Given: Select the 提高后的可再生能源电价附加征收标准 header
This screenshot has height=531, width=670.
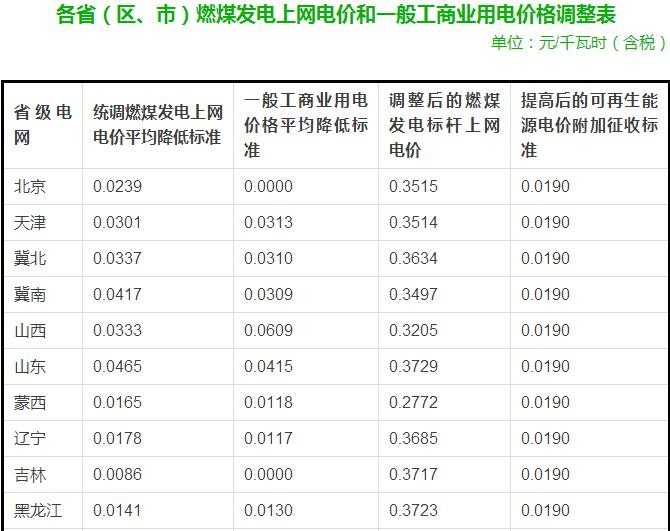Looking at the screenshot, I should pyautogui.click(x=589, y=124).
